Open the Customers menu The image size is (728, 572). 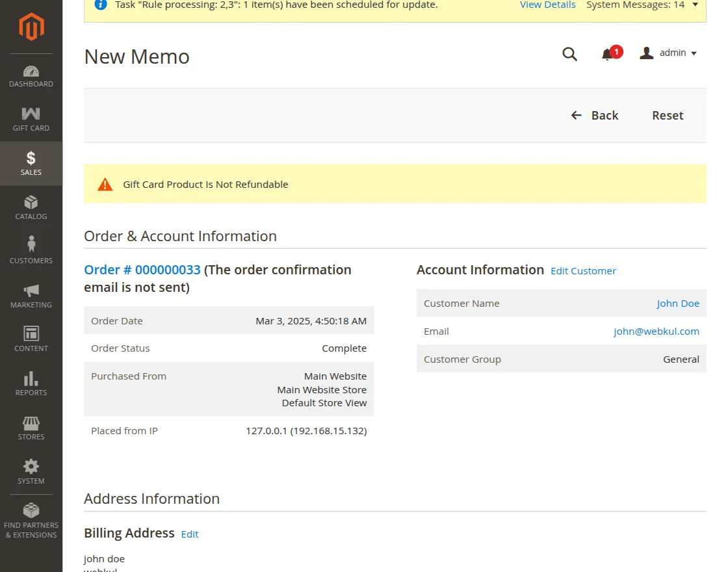pos(31,252)
